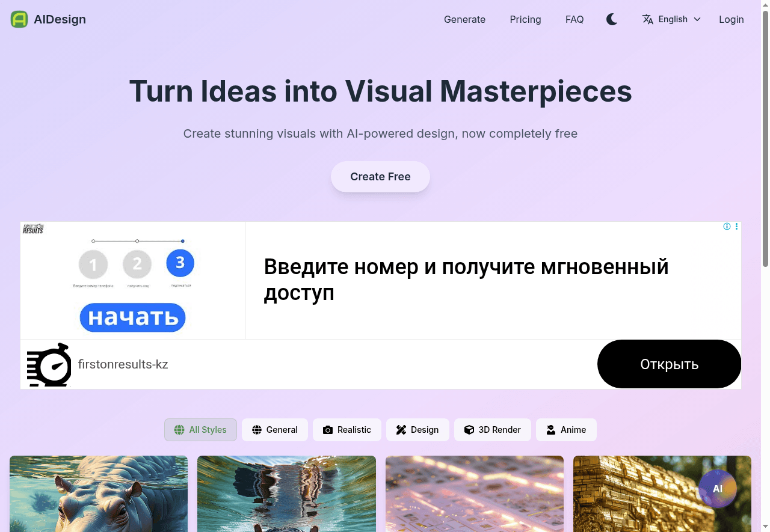Click the AIDesign logo icon

[x=19, y=19]
